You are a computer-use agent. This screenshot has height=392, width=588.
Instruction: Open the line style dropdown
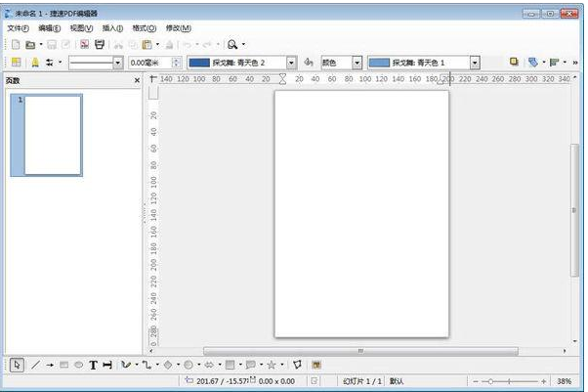click(x=118, y=62)
